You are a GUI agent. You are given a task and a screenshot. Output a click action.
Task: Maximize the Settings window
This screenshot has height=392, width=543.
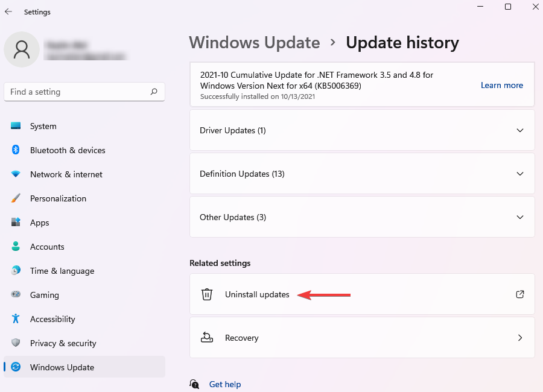coord(508,7)
